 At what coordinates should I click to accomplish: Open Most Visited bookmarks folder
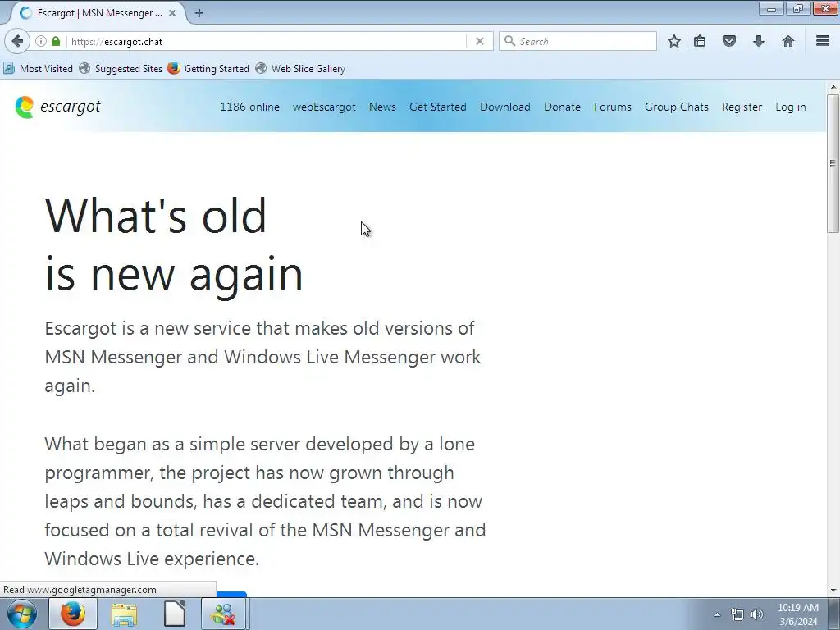pos(38,69)
